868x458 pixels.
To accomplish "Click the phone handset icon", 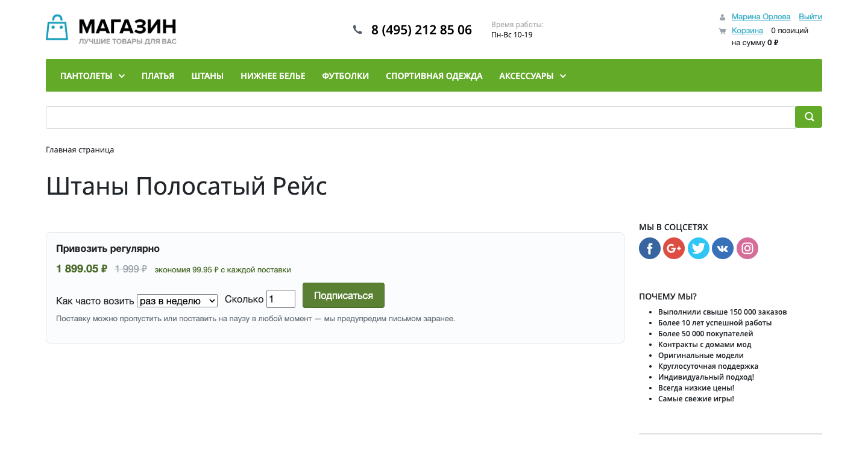I will coord(357,29).
